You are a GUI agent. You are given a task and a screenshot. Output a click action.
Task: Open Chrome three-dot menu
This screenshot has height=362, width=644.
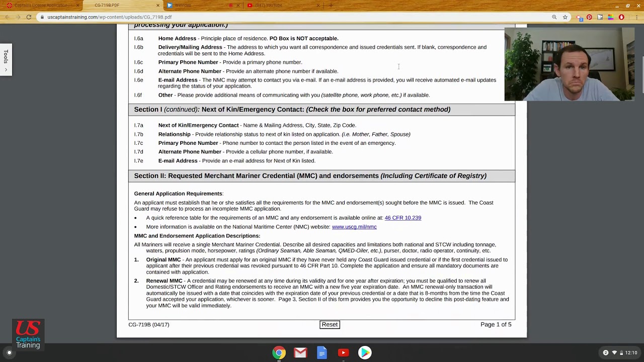636,17
